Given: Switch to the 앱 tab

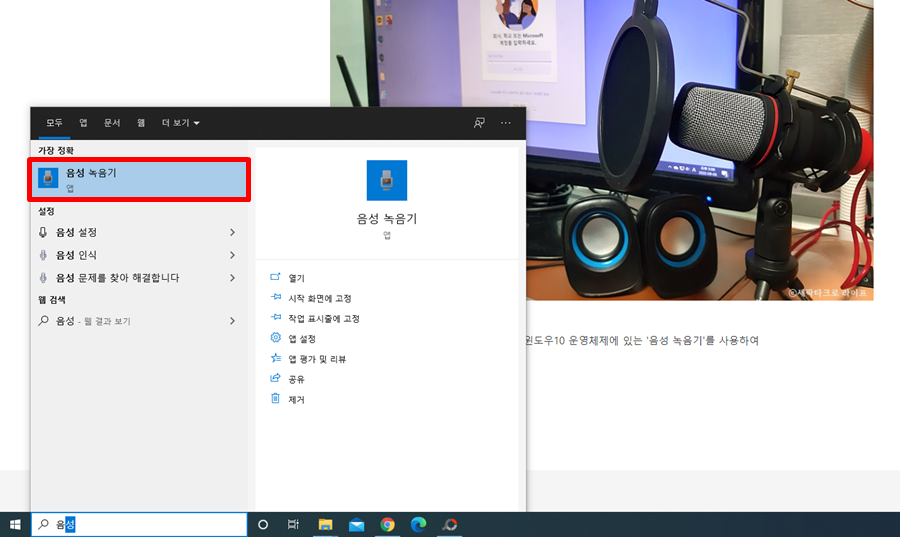Looking at the screenshot, I should click(83, 123).
